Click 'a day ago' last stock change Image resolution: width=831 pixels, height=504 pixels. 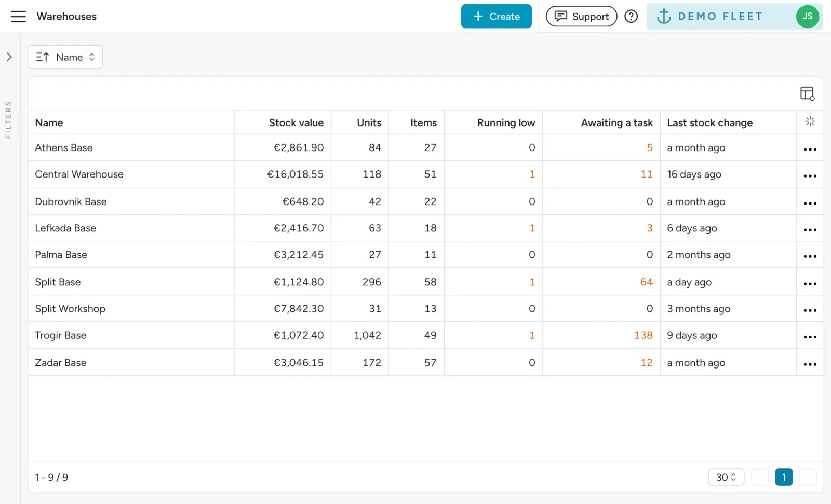click(x=689, y=282)
